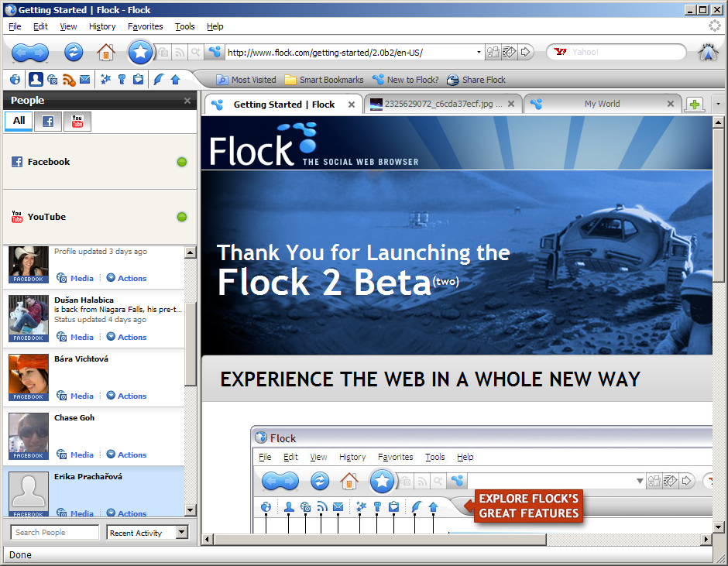This screenshot has height=566, width=728.
Task: Close the My World tab
Action: [671, 104]
